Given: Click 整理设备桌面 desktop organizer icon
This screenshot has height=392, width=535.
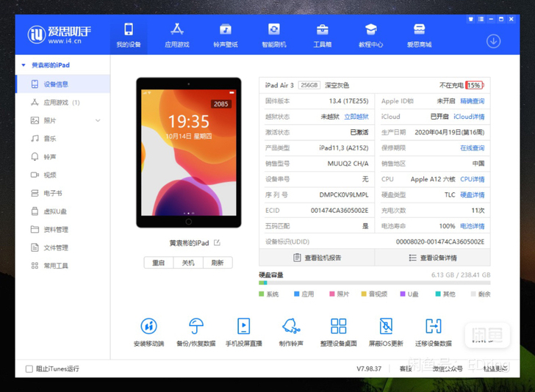Looking at the screenshot, I should point(338,326).
